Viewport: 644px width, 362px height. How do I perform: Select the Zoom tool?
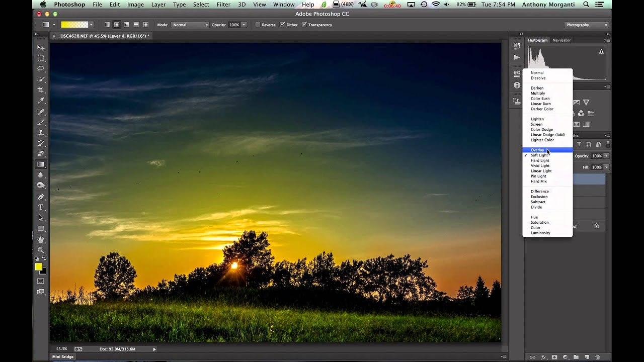pyautogui.click(x=41, y=250)
